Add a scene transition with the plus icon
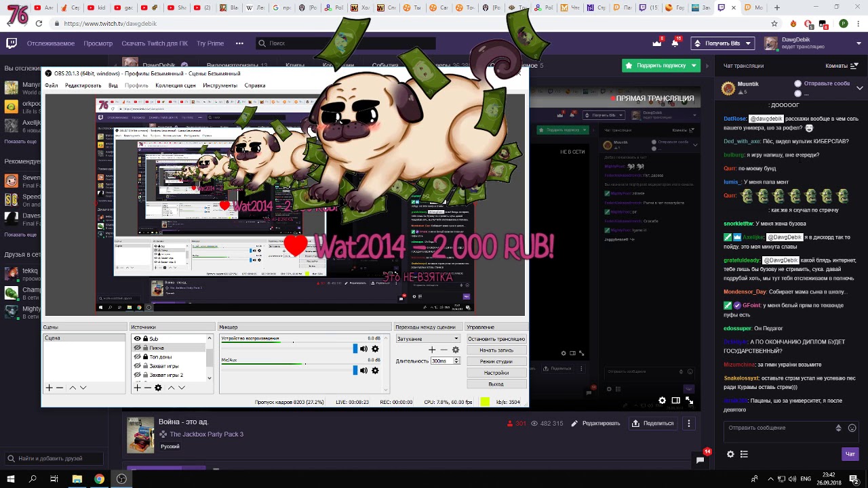 [432, 350]
